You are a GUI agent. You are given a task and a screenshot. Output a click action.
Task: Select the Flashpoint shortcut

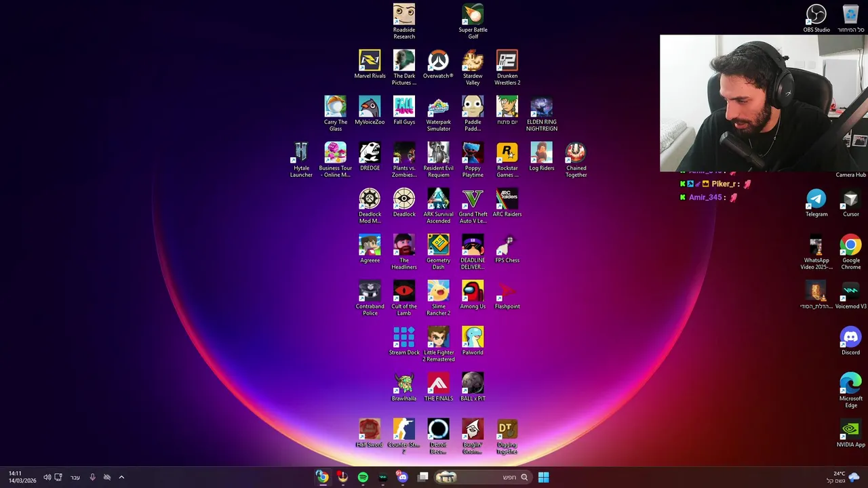click(507, 295)
